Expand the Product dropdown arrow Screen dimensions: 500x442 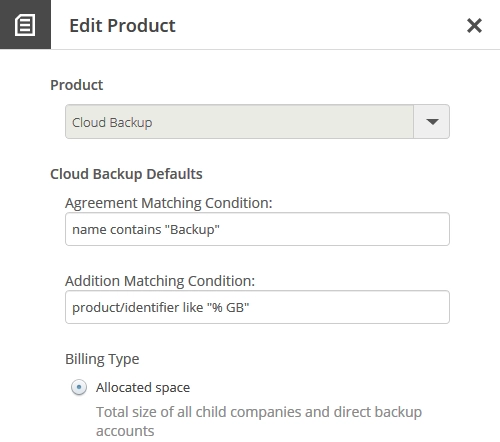click(432, 122)
